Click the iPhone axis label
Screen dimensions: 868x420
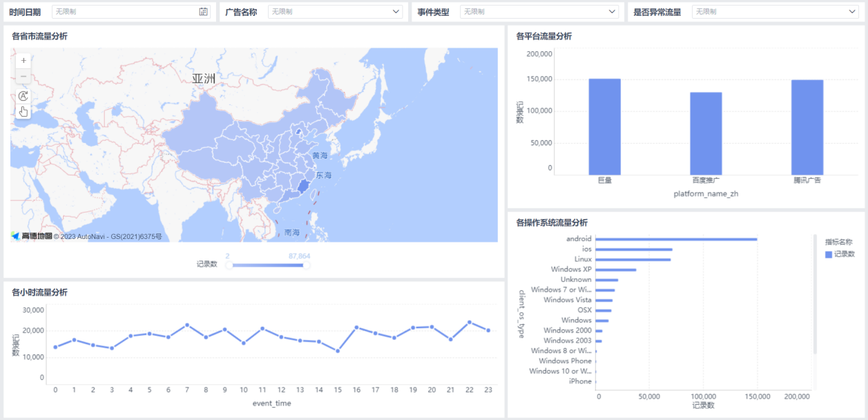[x=581, y=381]
